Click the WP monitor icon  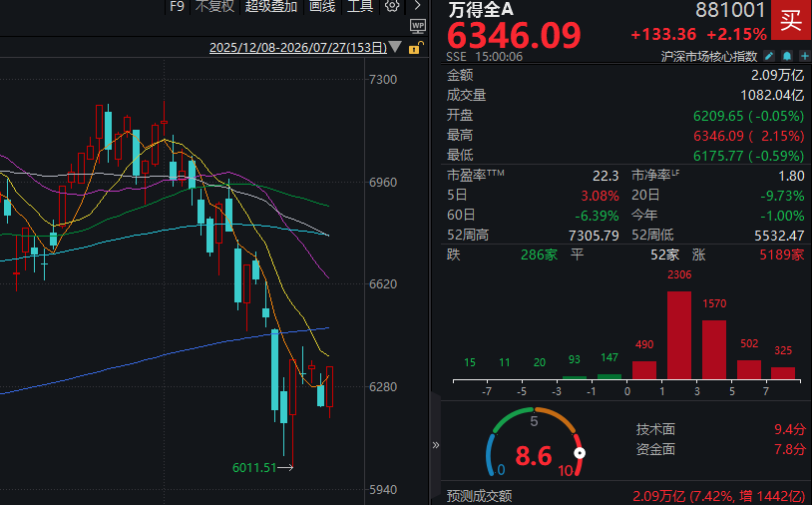(417, 26)
